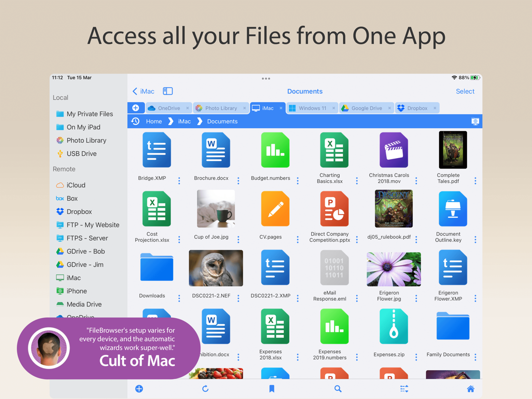The image size is (532, 399).
Task: Open a new location tab with the plus icon
Action: click(136, 107)
